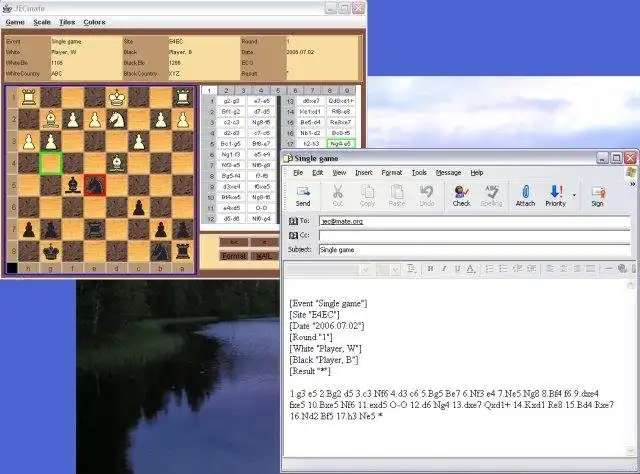Screen dimensions: 640x474
Task: Click the Spelling icon
Action: [x=491, y=191]
